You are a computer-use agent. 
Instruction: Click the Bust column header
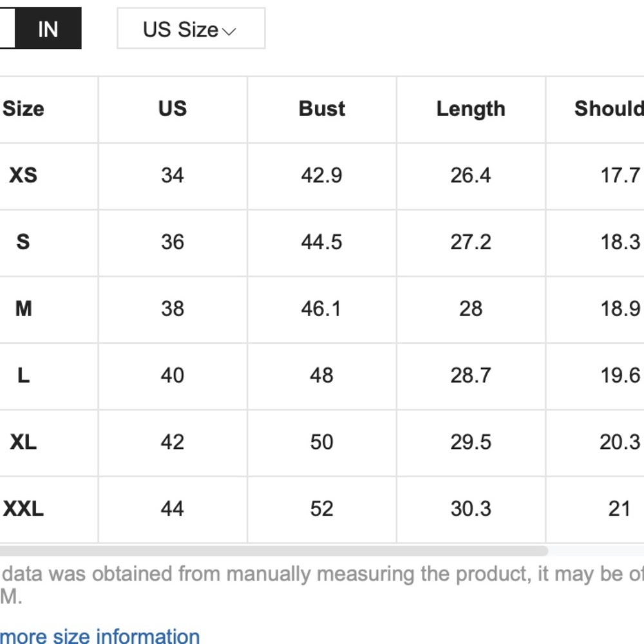(x=322, y=109)
